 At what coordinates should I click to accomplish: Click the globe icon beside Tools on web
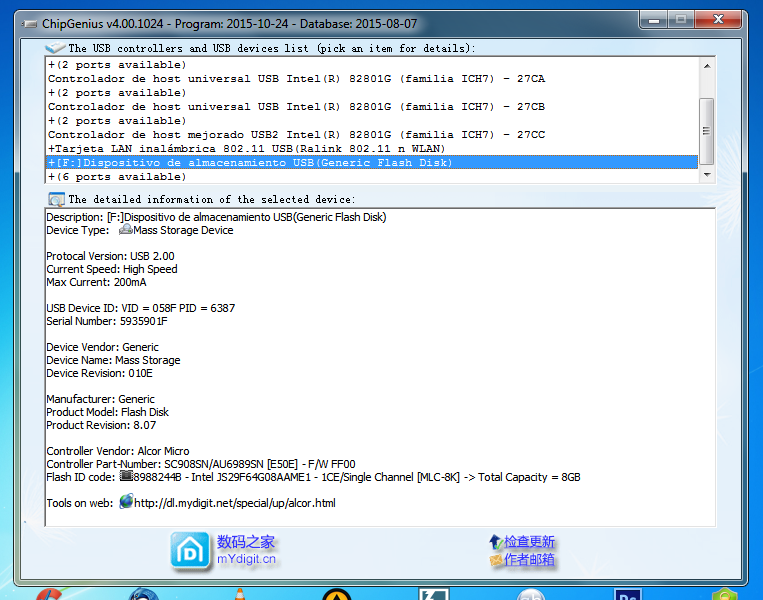coord(126,501)
